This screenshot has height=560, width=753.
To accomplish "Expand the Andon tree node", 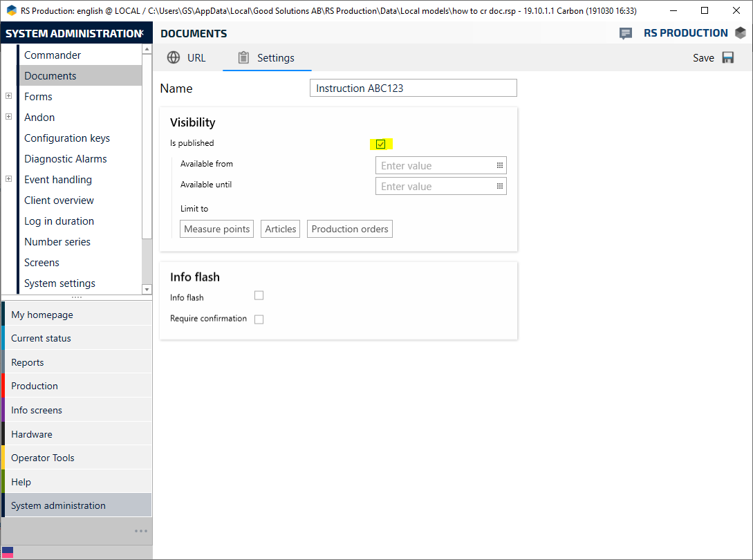I will 9,117.
